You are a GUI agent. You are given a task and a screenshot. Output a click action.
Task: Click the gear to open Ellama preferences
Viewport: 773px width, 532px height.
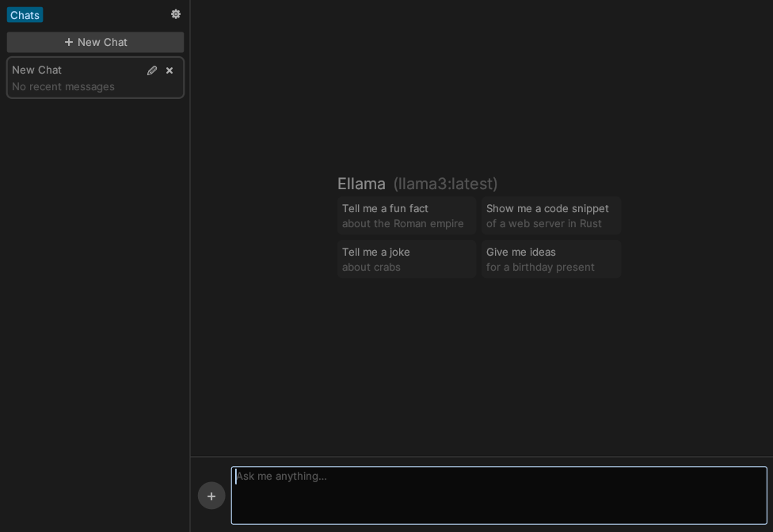(176, 13)
